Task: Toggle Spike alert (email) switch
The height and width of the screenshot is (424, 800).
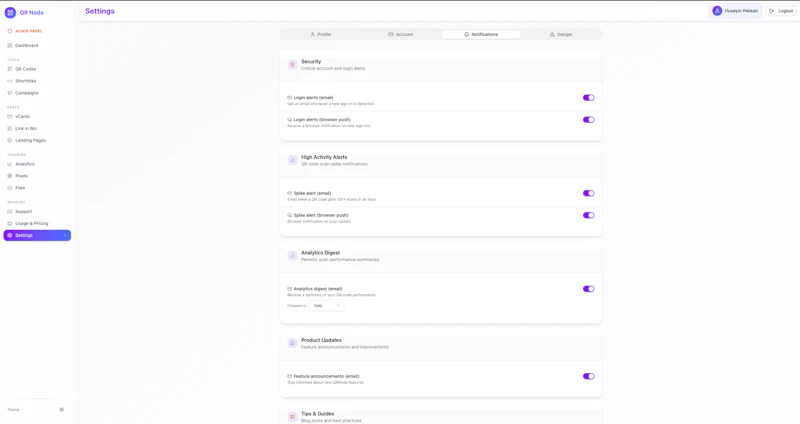Action: (x=589, y=193)
